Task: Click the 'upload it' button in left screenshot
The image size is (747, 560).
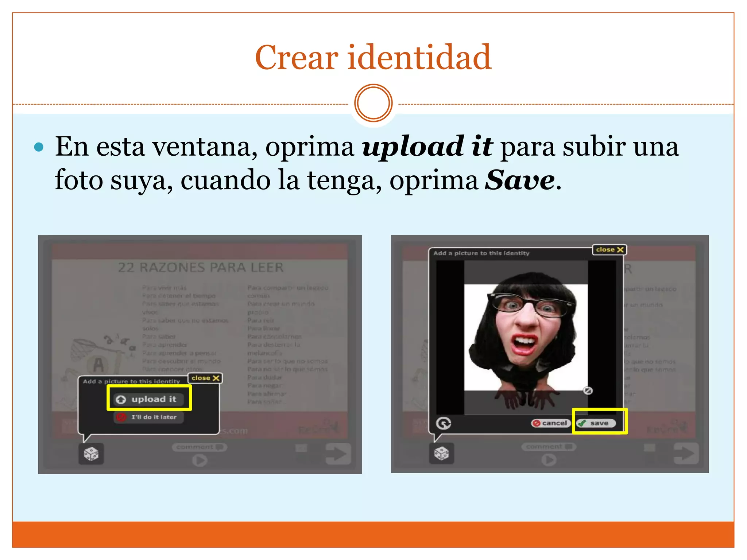Action: pos(149,399)
